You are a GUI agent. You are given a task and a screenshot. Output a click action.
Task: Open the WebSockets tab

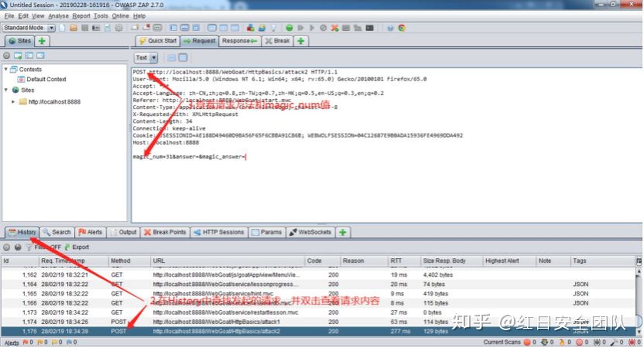pyautogui.click(x=310, y=232)
